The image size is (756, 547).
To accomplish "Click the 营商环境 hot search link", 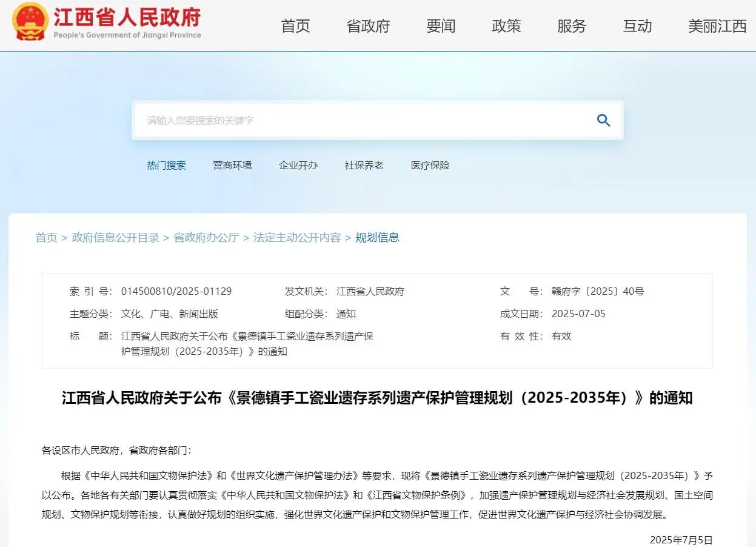I will point(232,165).
